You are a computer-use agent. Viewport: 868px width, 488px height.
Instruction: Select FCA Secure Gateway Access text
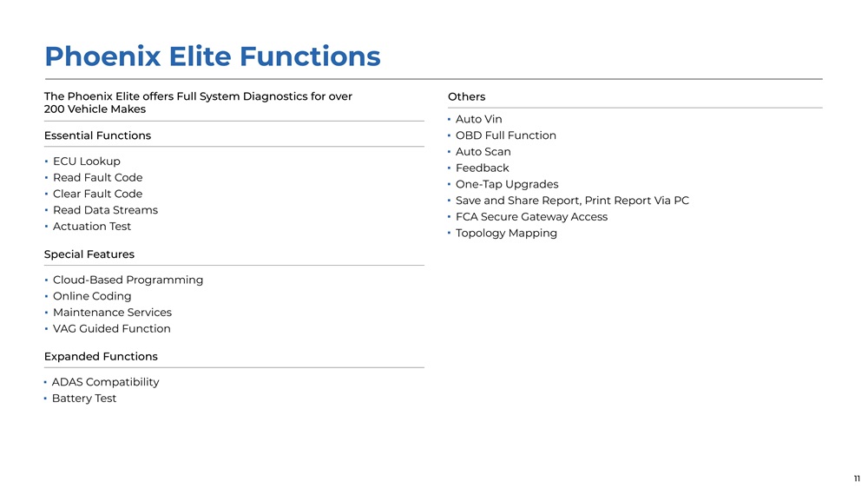[531, 216]
